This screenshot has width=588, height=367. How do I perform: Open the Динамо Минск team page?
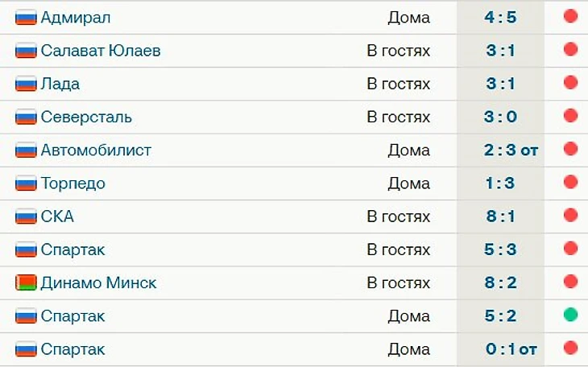click(98, 282)
